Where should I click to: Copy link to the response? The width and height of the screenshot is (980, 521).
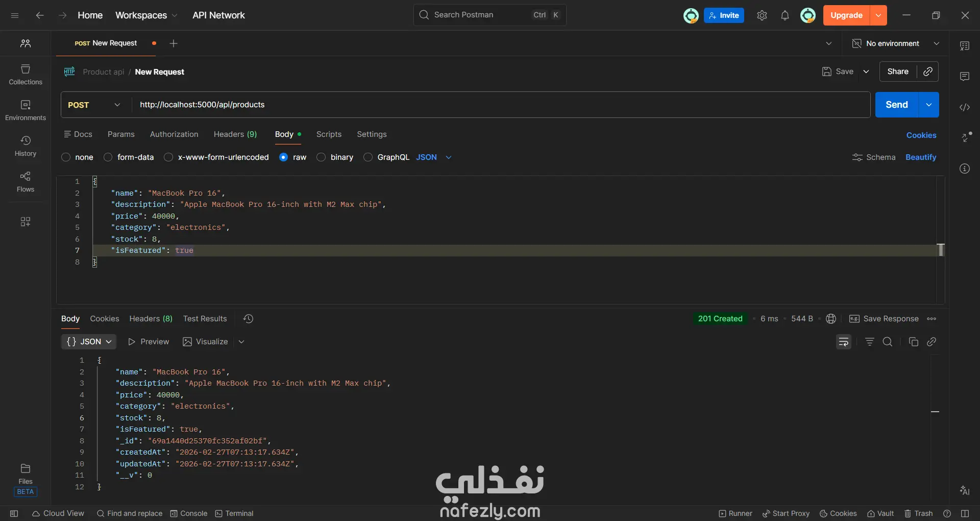(932, 342)
